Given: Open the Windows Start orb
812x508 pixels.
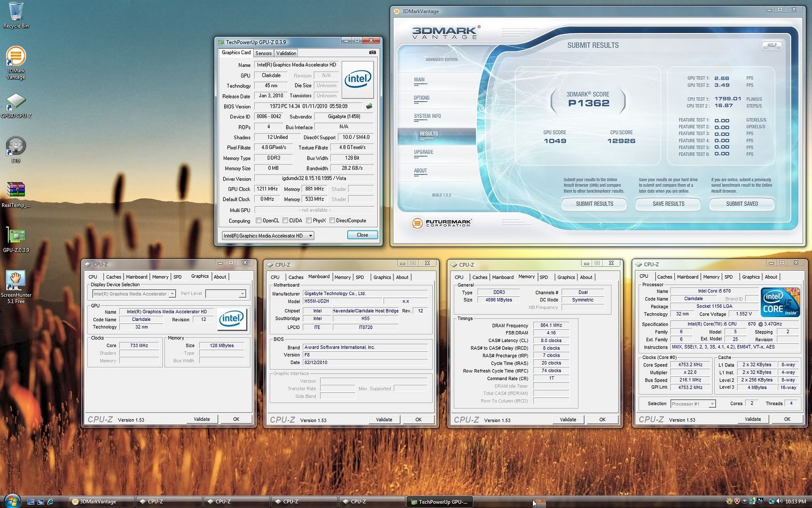Looking at the screenshot, I should pyautogui.click(x=11, y=501).
